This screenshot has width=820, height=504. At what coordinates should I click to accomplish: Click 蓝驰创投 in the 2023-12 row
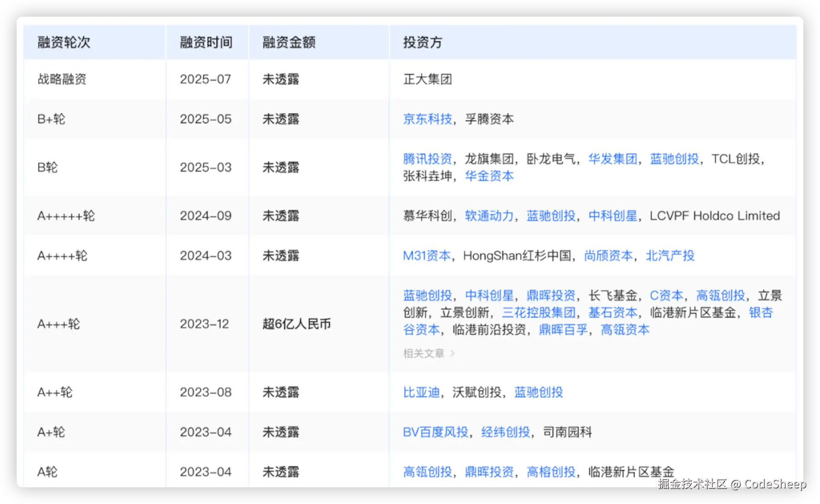pos(428,295)
